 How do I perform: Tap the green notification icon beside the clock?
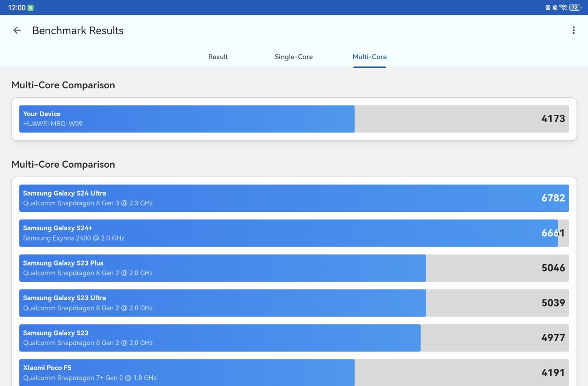tap(30, 8)
